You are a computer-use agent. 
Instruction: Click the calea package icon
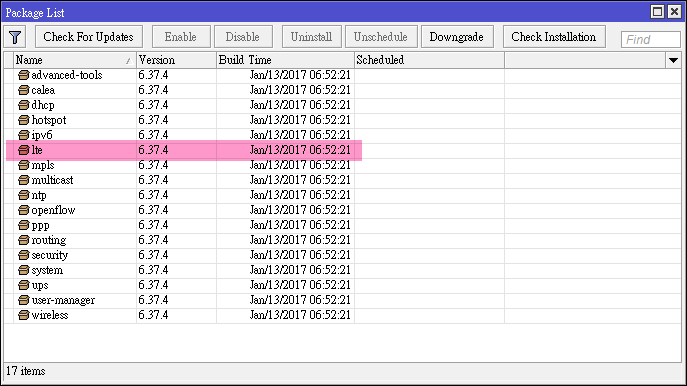[x=24, y=90]
